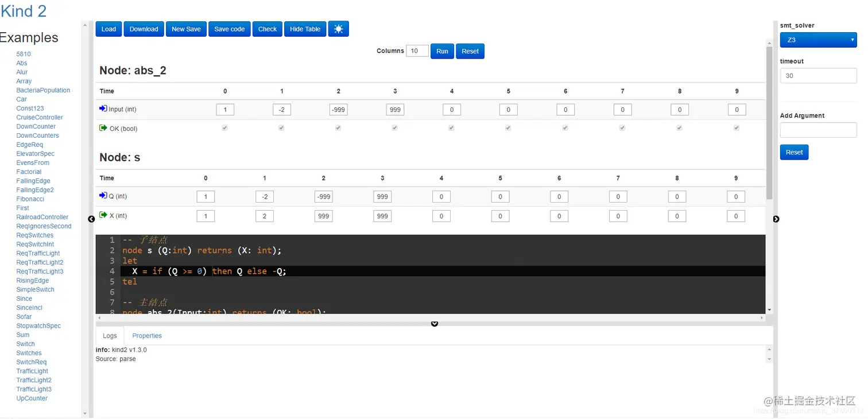The width and height of the screenshot is (868, 419).
Task: Focus the Columns number field
Action: (417, 51)
